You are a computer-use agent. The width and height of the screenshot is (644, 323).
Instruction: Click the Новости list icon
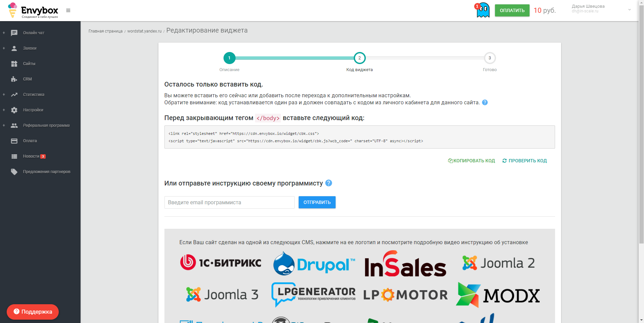pyautogui.click(x=14, y=156)
